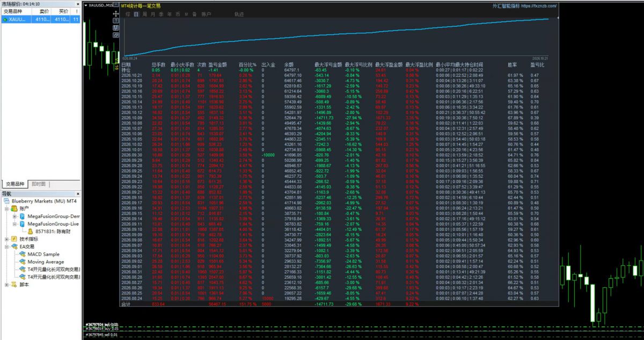Open the fxznzb.com website link
644x340 pixels.
538,6
